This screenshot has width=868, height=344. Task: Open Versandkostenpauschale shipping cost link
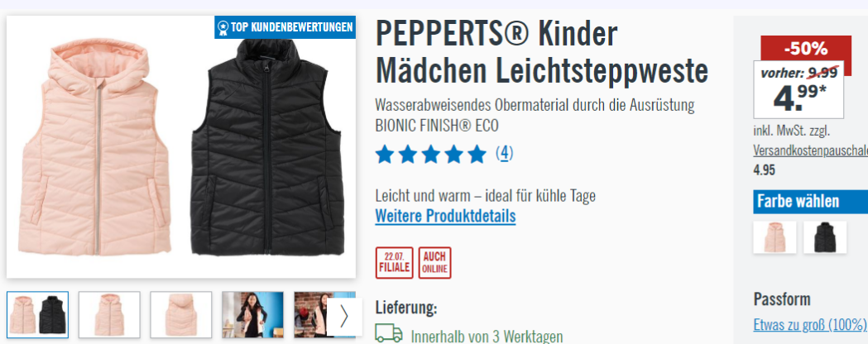(x=810, y=151)
